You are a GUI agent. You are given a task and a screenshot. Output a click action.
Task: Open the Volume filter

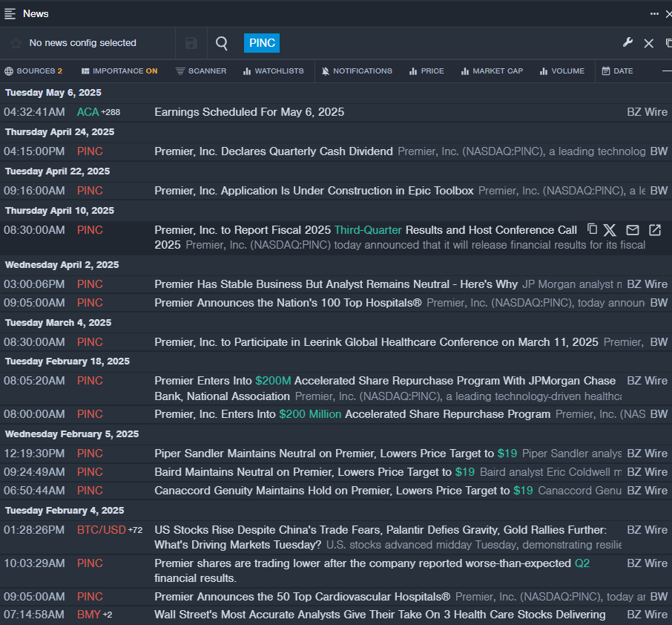pos(562,71)
